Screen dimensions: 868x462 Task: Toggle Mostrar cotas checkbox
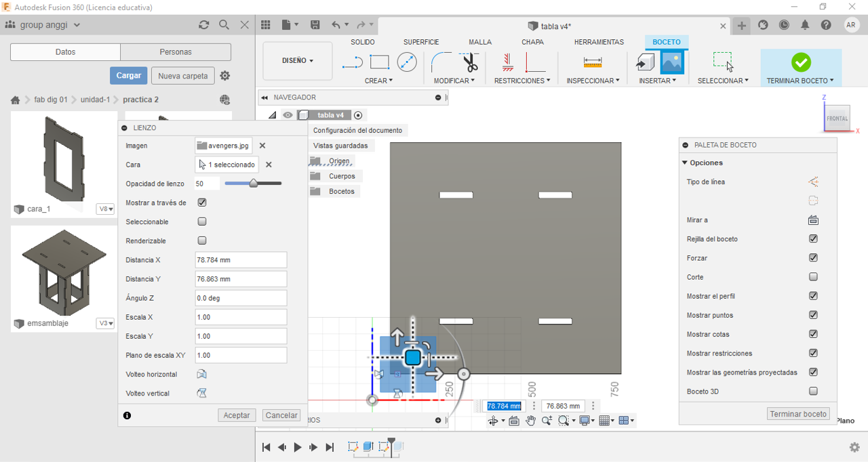tap(813, 334)
